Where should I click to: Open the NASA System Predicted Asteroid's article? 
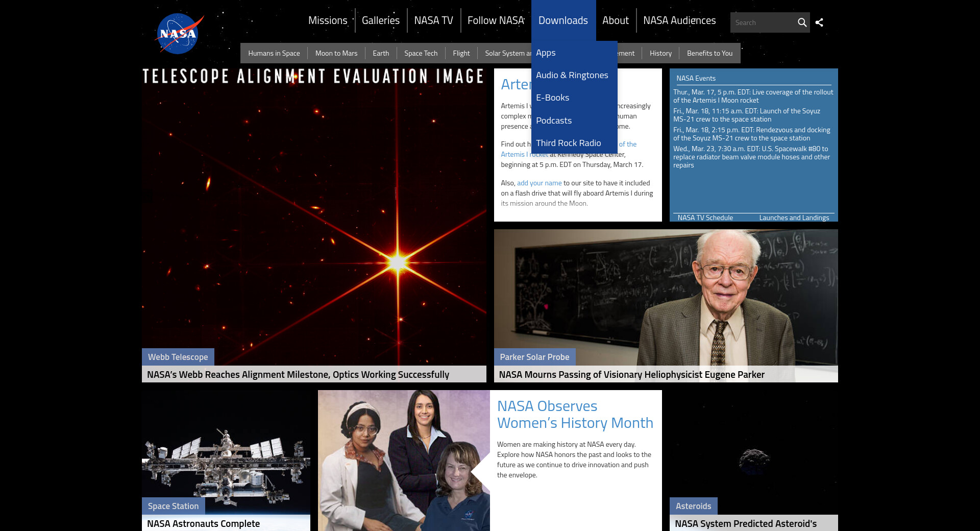coord(746,523)
